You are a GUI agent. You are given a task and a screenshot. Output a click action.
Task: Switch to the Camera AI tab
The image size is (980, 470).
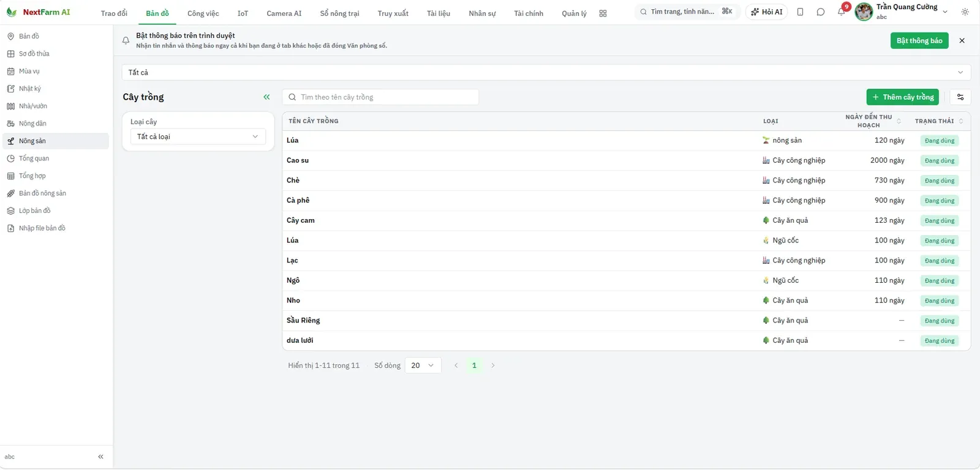284,13
